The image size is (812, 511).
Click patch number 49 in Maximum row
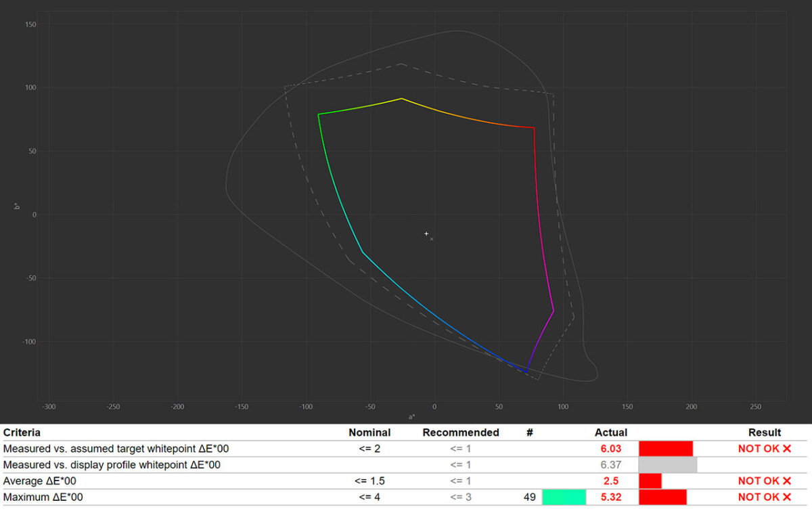[530, 497]
